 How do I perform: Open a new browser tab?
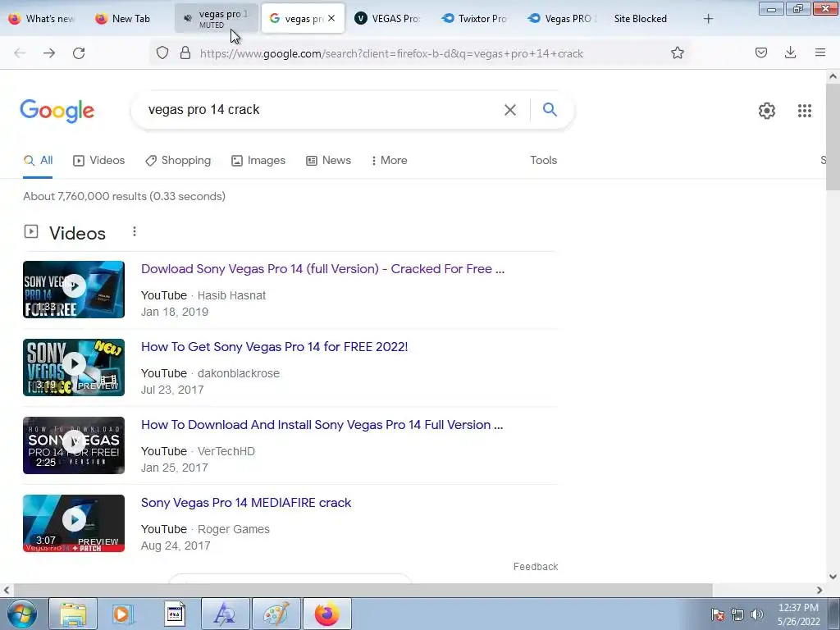coord(708,19)
